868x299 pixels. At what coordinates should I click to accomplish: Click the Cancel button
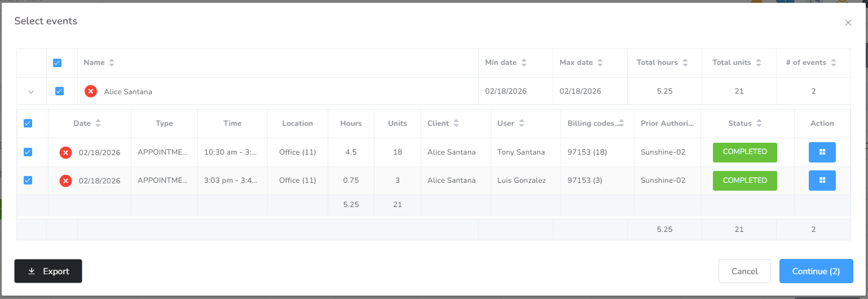pos(744,271)
